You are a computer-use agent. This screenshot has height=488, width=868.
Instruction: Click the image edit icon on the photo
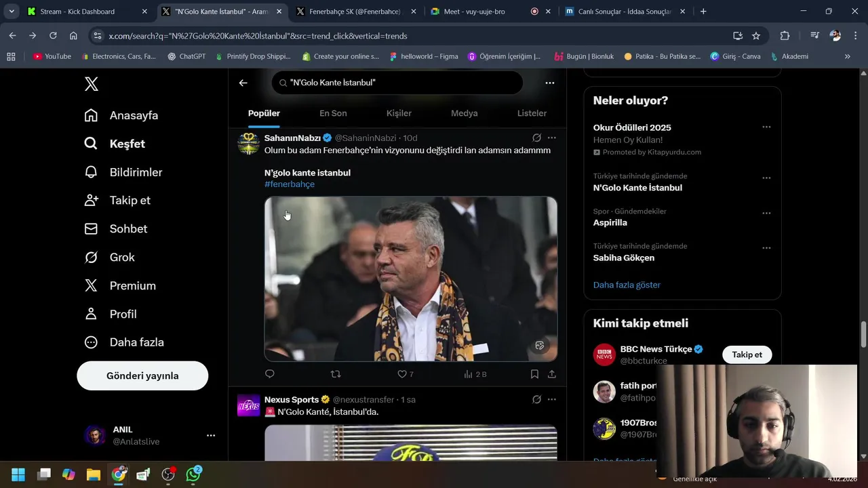coord(540,346)
